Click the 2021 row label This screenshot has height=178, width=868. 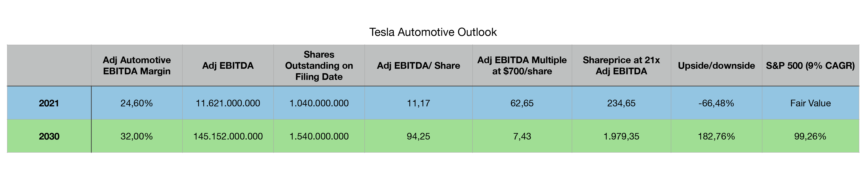coord(49,103)
